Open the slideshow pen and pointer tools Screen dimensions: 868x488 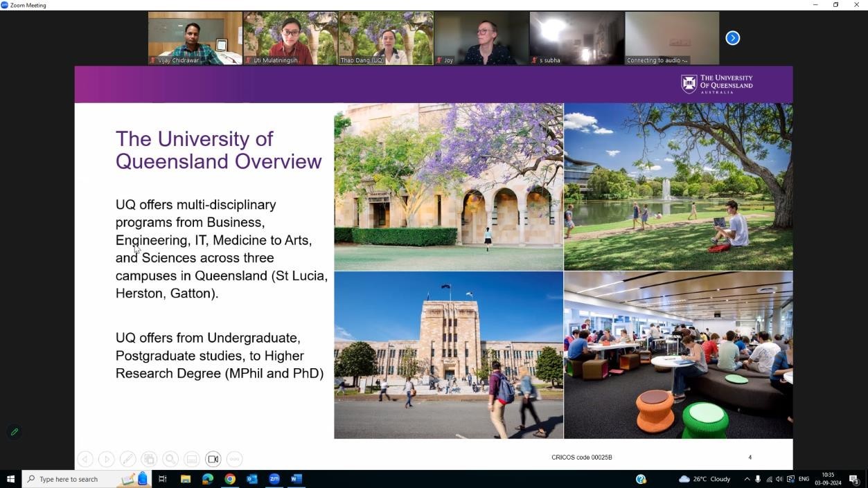click(128, 459)
